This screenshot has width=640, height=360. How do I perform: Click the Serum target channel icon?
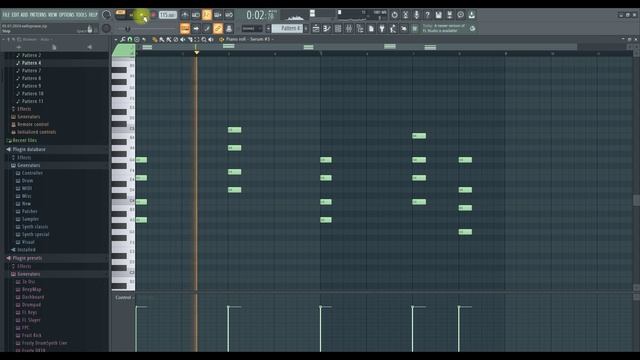click(x=222, y=40)
